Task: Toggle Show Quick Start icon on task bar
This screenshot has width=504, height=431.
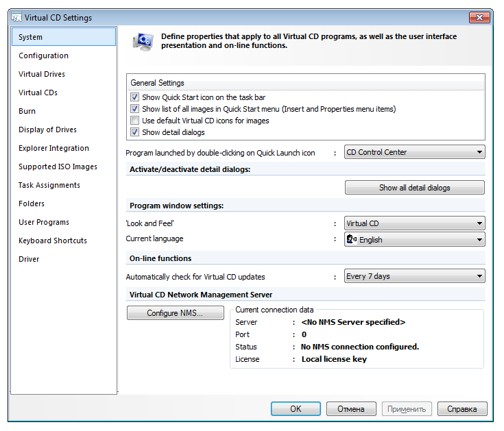Action: coord(134,97)
